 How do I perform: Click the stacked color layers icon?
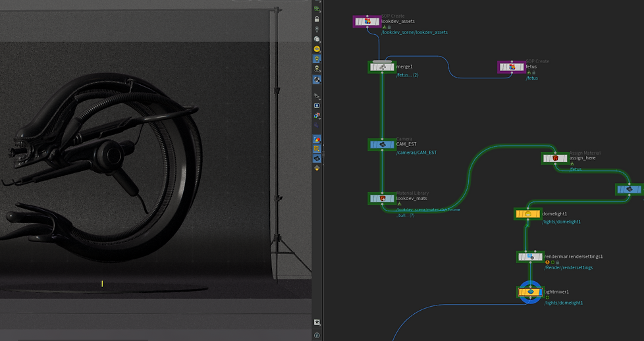tap(317, 115)
